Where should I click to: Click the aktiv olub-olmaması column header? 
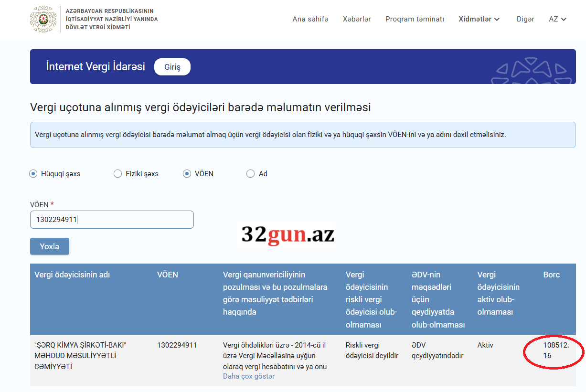pyautogui.click(x=498, y=293)
